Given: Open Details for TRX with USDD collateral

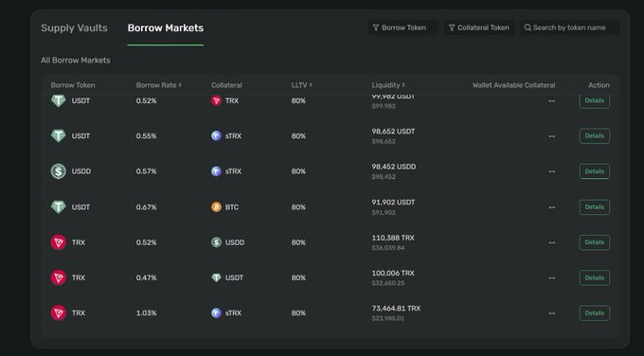Looking at the screenshot, I should click(595, 242).
